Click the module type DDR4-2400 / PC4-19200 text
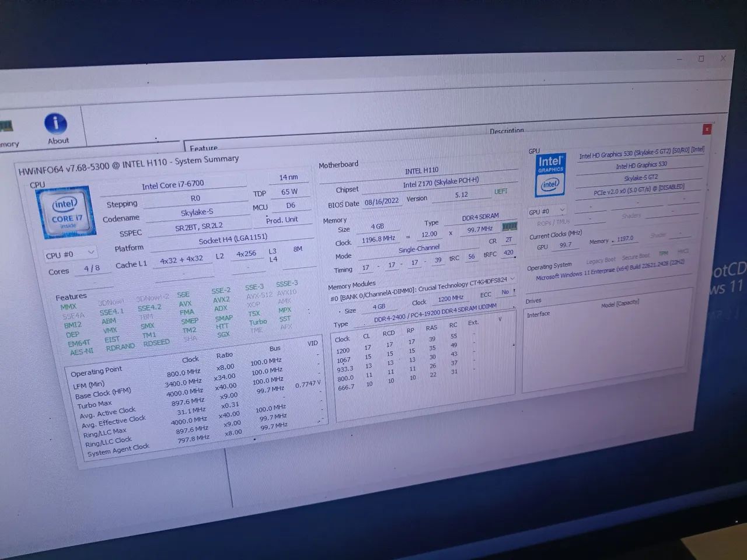The width and height of the screenshot is (747, 560). click(435, 313)
